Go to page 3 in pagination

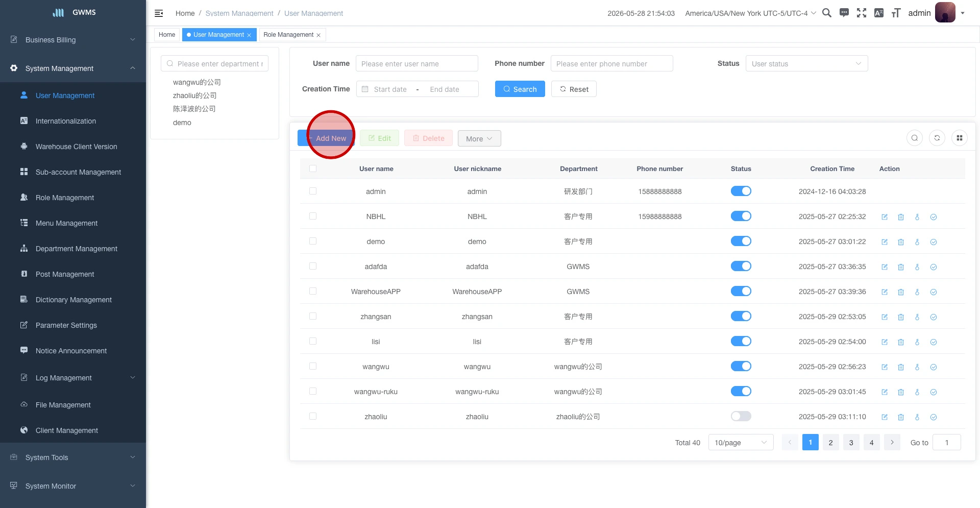tap(851, 442)
